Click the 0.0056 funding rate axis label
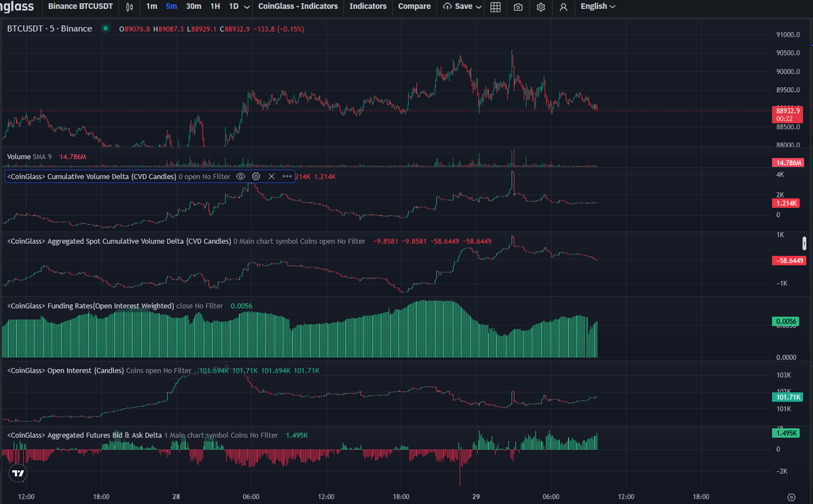The width and height of the screenshot is (813, 504). [x=785, y=322]
